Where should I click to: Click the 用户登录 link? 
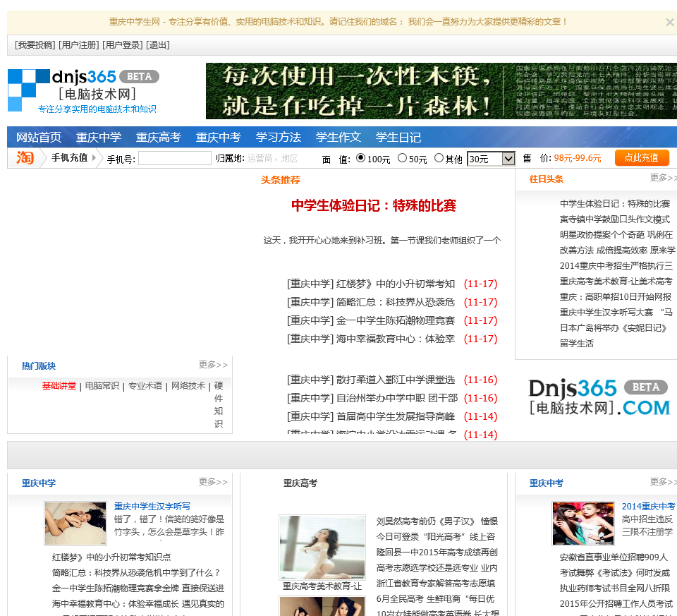[x=123, y=45]
